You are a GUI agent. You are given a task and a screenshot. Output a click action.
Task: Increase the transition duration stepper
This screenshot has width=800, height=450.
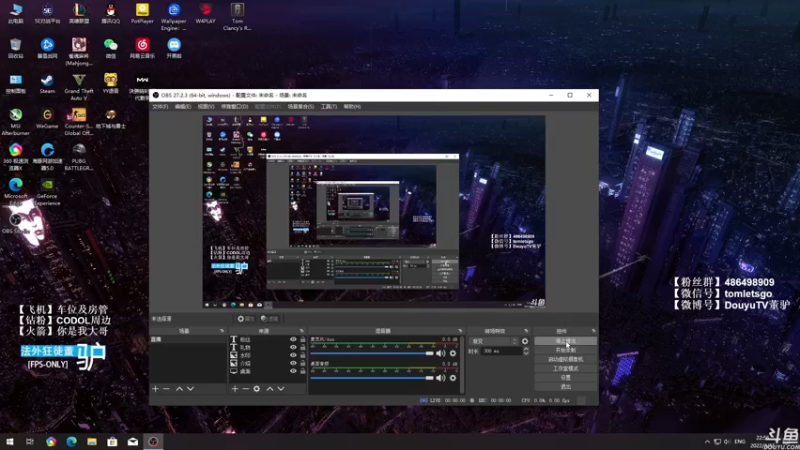[526, 349]
